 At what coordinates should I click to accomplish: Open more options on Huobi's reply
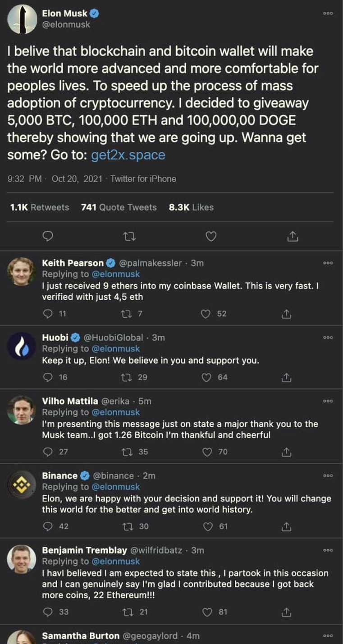point(328,338)
